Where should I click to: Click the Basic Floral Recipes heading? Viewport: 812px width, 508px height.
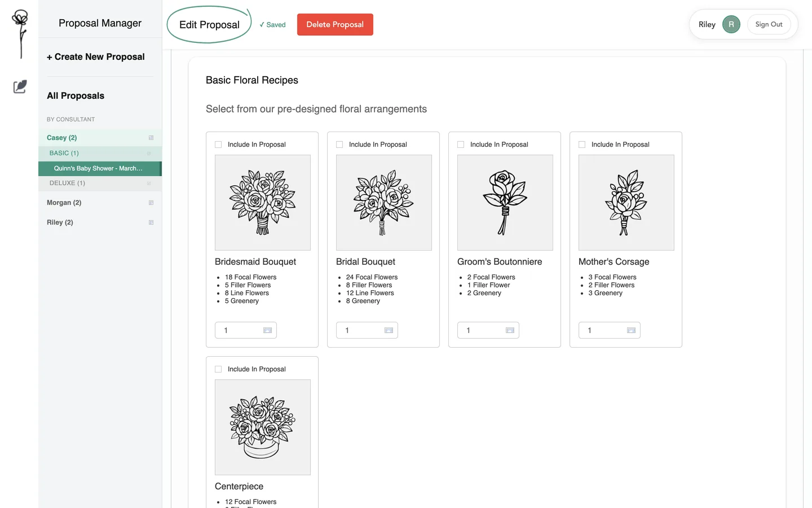[x=252, y=80]
